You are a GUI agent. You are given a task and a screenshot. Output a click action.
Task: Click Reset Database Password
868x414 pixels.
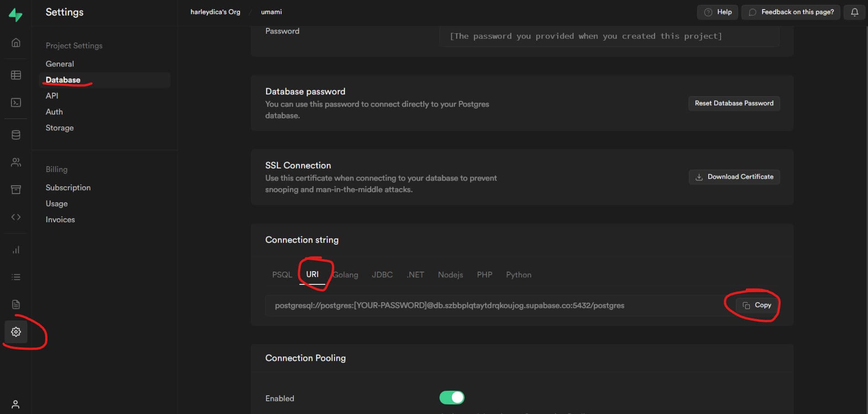pyautogui.click(x=734, y=103)
